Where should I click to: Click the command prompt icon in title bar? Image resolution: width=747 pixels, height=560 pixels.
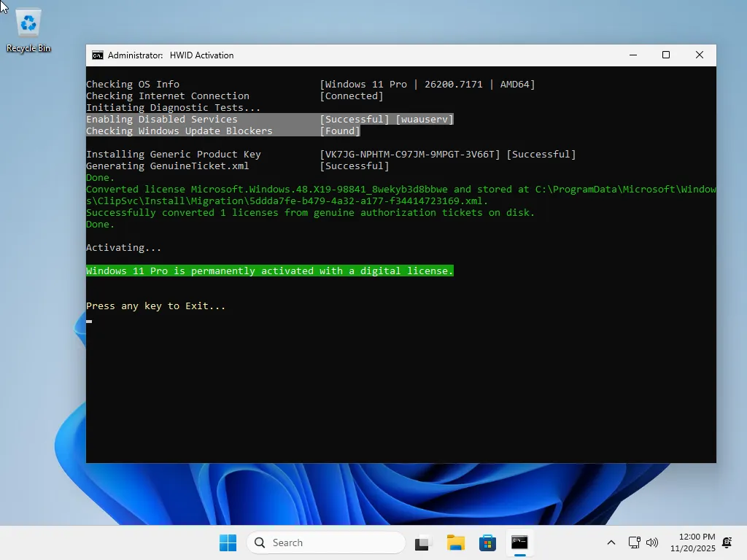(x=98, y=55)
